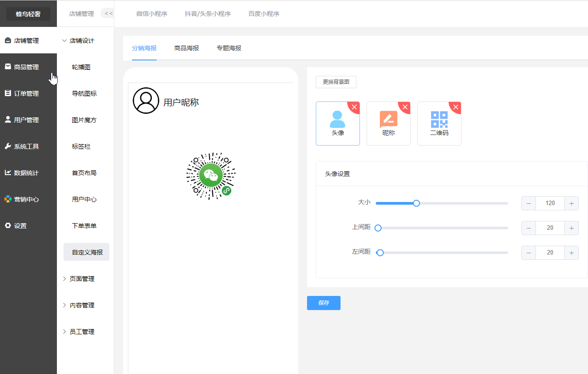Image resolution: width=588 pixels, height=374 pixels.
Task: Click the 订单管理 clipboard icon
Action: [7, 93]
